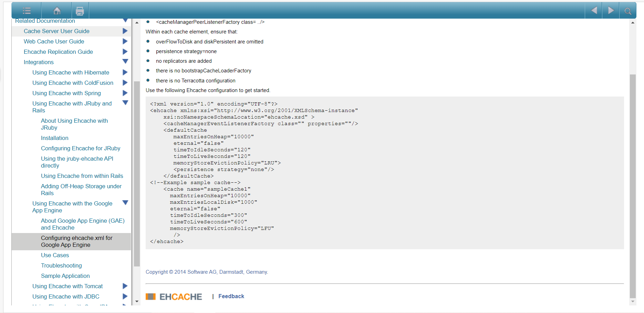Screen dimensions: 644x313
Task: Click the closing </ehcache> tag line
Action: click(x=167, y=241)
